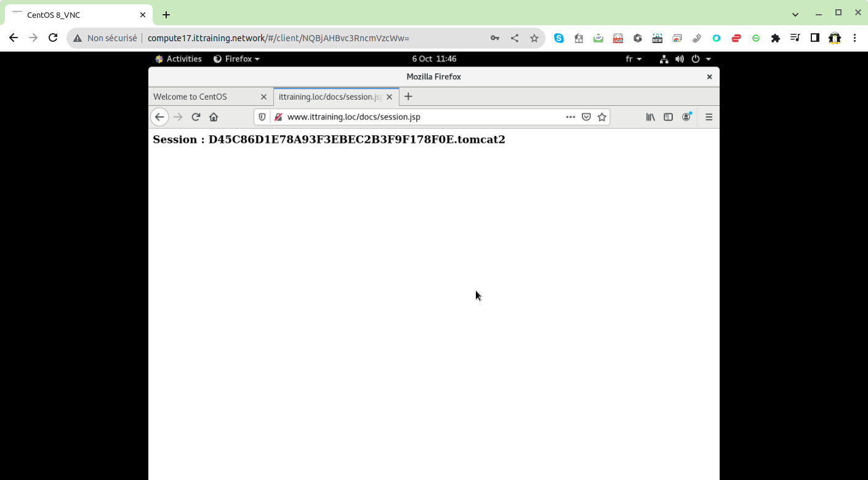Screen dimensions: 868x480
Task: Open Chrome profile avatar
Action: (x=835, y=38)
